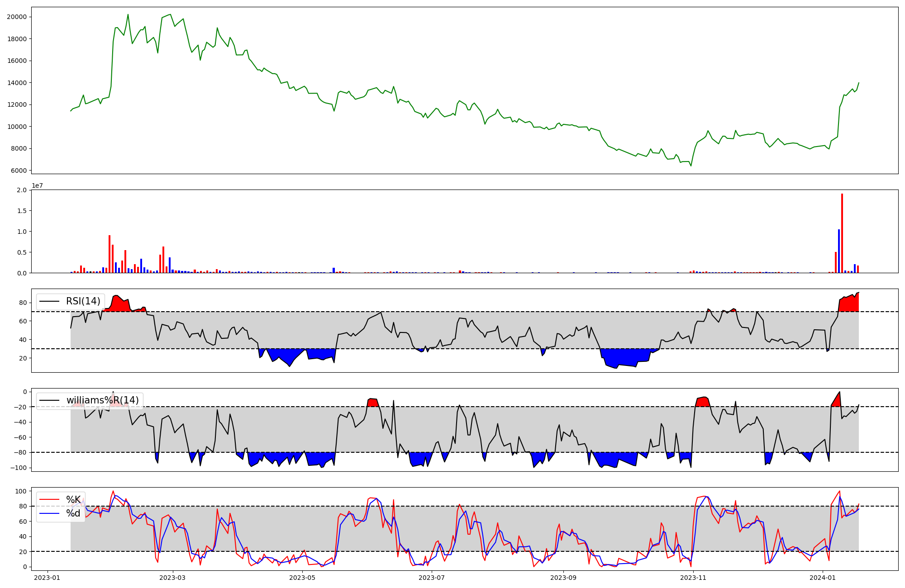This screenshot has height=588, width=905.
Task: Click the 6000 price axis label
Action: [19, 171]
